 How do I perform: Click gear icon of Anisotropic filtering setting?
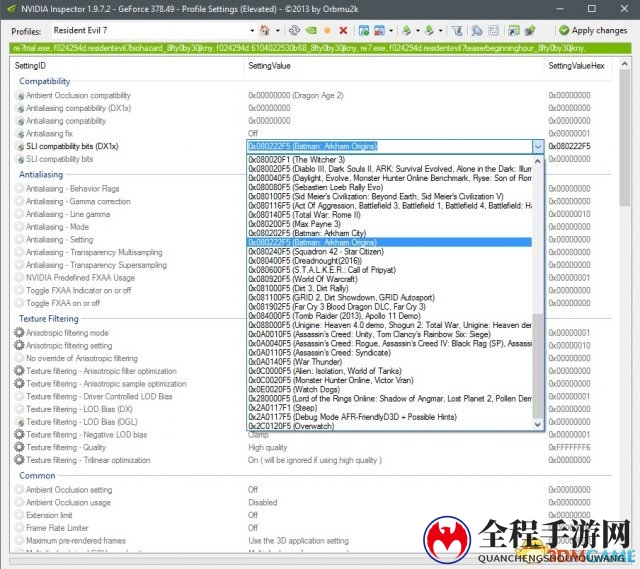pos(19,345)
